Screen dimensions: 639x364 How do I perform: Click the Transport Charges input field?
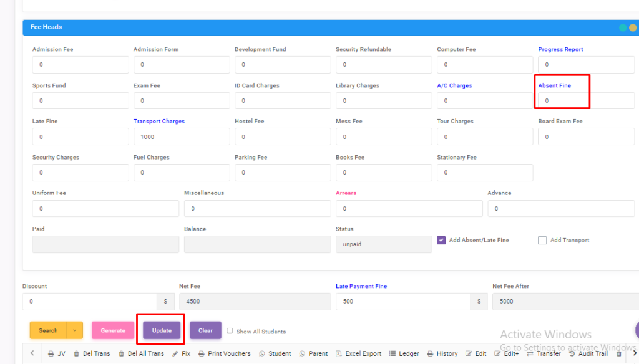[181, 136]
